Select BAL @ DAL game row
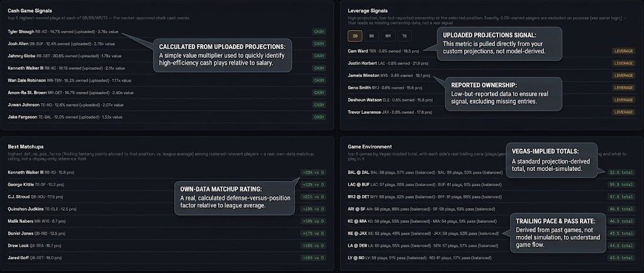This screenshot has height=273, width=644. 491,172
